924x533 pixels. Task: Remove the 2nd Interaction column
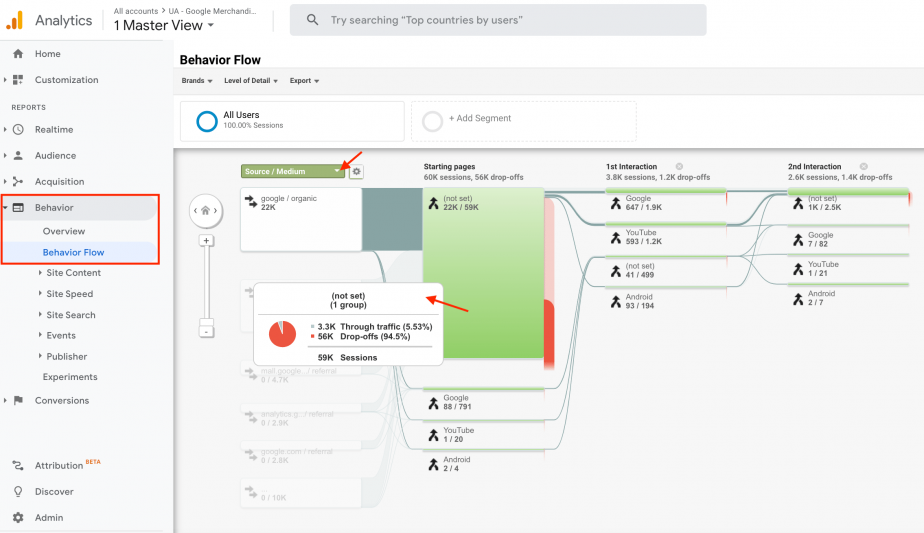coord(863,166)
